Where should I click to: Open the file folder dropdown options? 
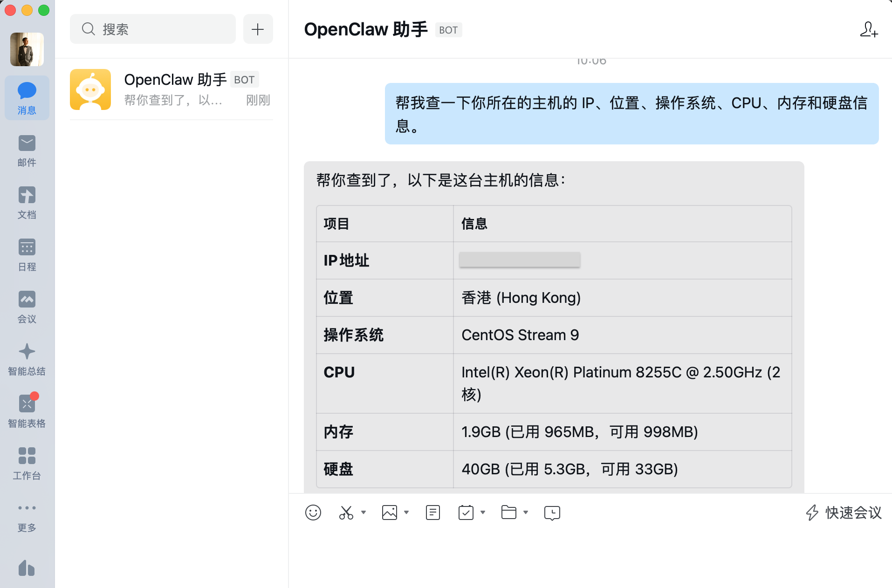pyautogui.click(x=526, y=513)
